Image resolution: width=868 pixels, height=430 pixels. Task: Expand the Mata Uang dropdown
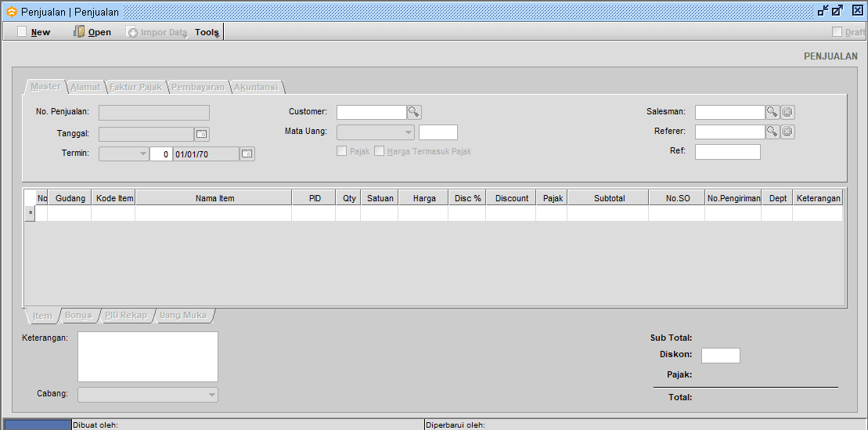click(x=409, y=132)
